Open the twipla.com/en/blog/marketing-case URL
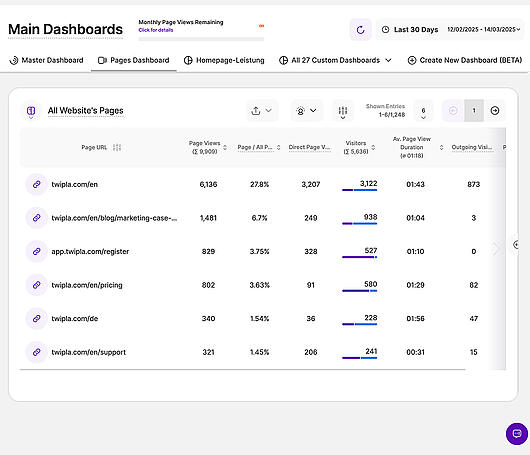 pos(114,218)
